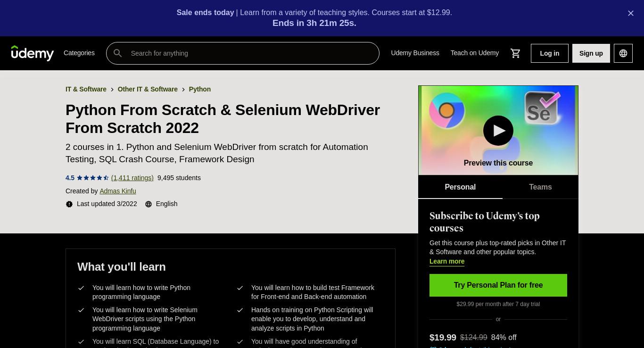Screen dimensions: 644x348
Task: Start Try Personal Plan for free
Action: pos(498,285)
